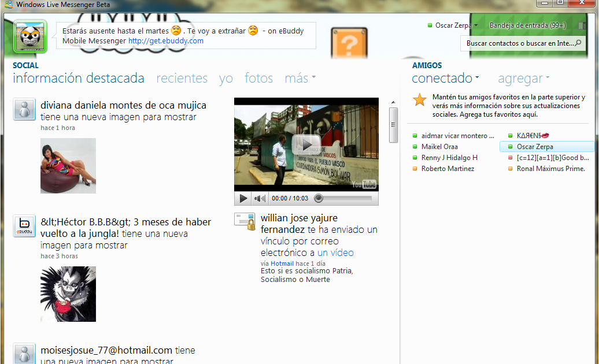Viewport: 599px width, 364px height.
Task: Open the Hotmail link
Action: (282, 263)
